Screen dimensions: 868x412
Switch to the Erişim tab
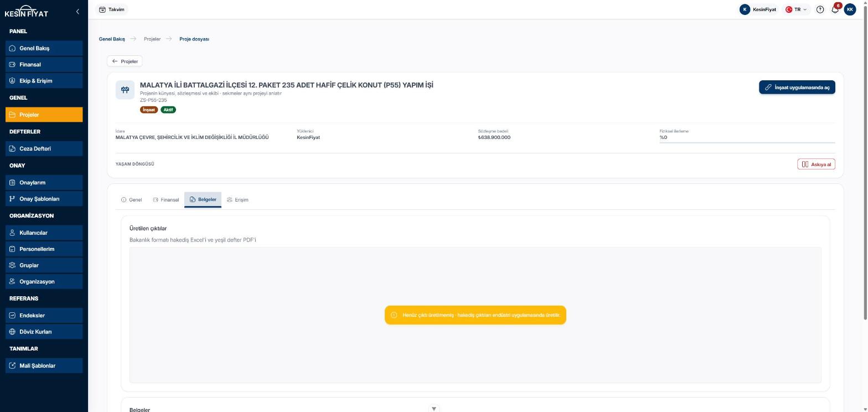[x=237, y=200]
